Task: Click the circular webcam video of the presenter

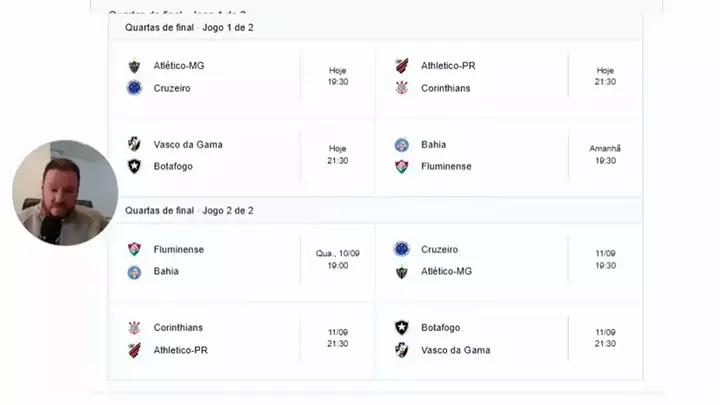Action: pos(65,193)
